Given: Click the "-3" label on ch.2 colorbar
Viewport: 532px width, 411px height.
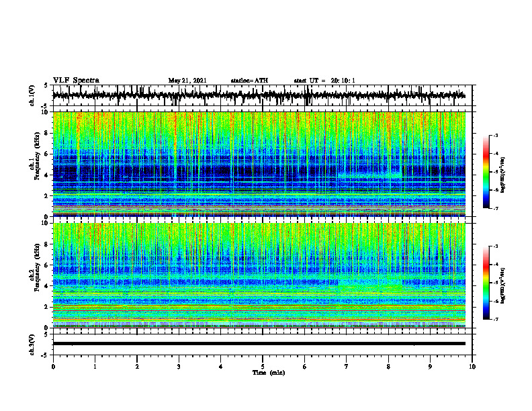Looking at the screenshot, I should (x=496, y=246).
